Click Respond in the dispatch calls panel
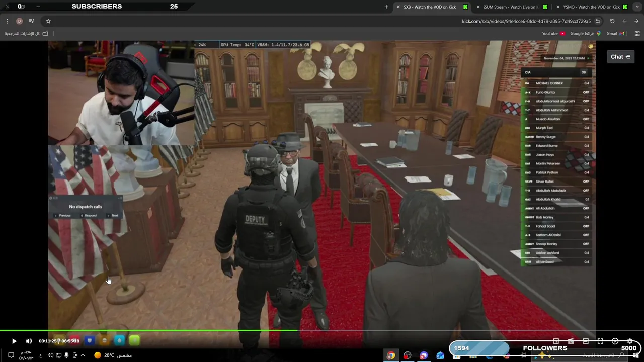This screenshot has width=644, height=362. pyautogui.click(x=89, y=215)
